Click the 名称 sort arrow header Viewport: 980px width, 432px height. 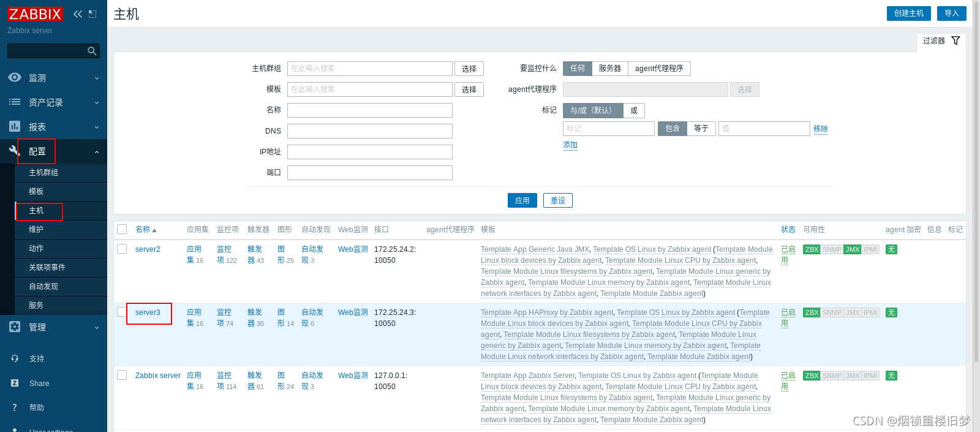click(x=146, y=229)
